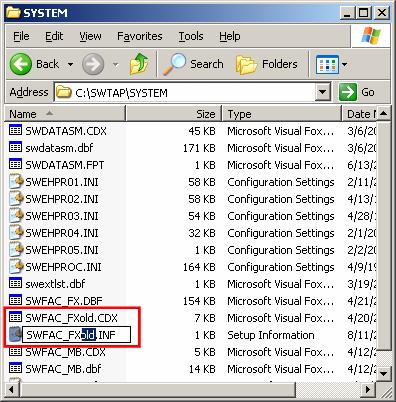Select the SWDATASM.FPT file name
Image resolution: width=396 pixels, height=402 pixels.
pos(65,165)
